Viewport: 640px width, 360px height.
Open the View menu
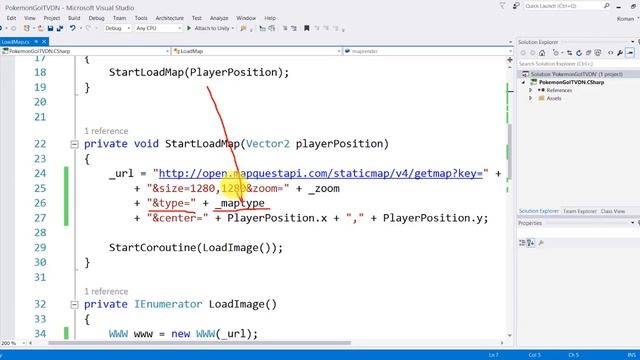[30, 18]
